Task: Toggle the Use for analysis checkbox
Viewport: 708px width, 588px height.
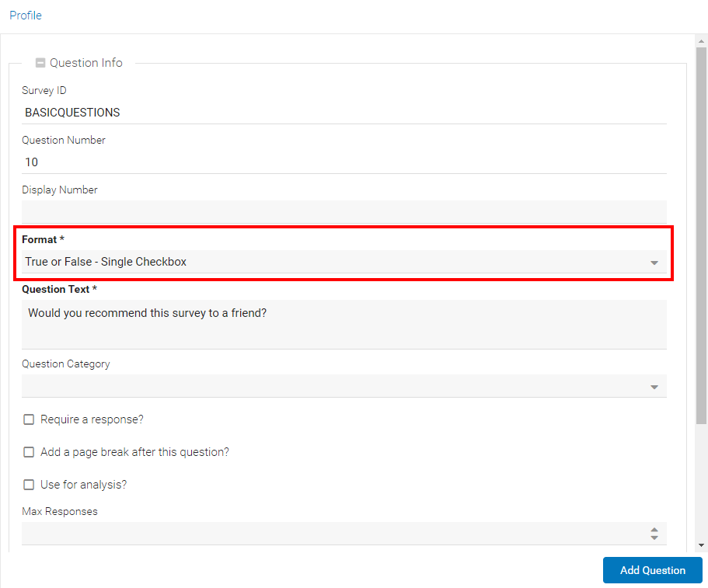Action: pos(29,485)
